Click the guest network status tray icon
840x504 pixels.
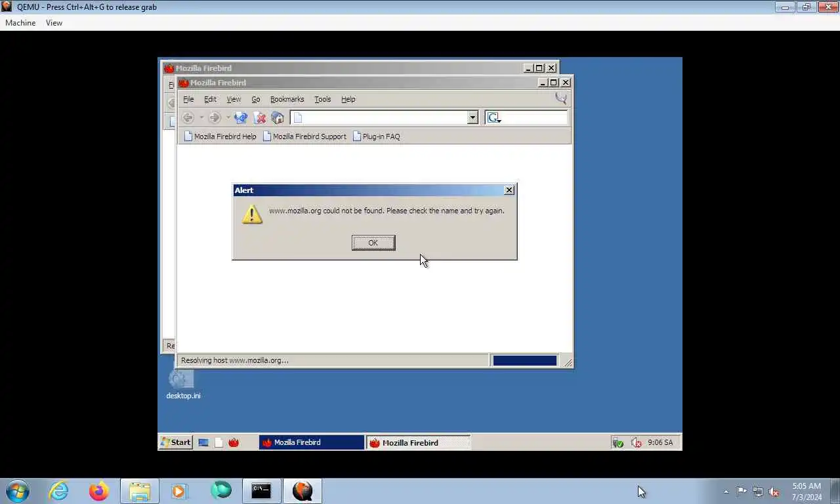pyautogui.click(x=618, y=443)
